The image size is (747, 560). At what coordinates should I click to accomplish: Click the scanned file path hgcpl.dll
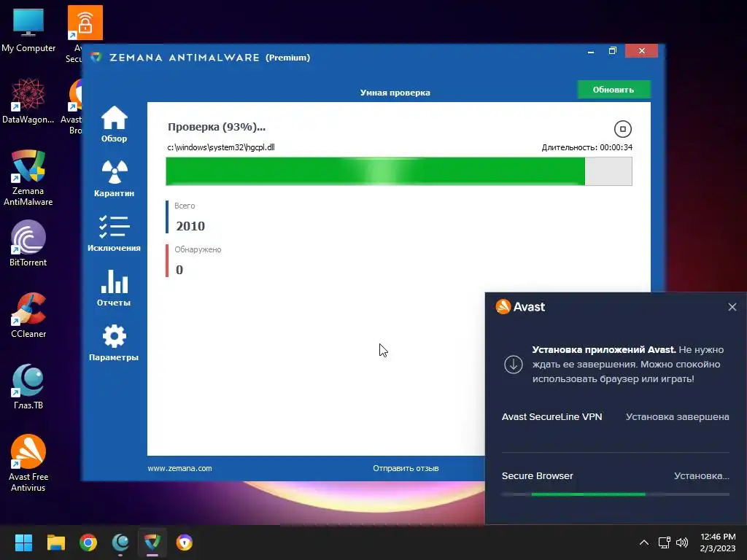[x=220, y=147]
